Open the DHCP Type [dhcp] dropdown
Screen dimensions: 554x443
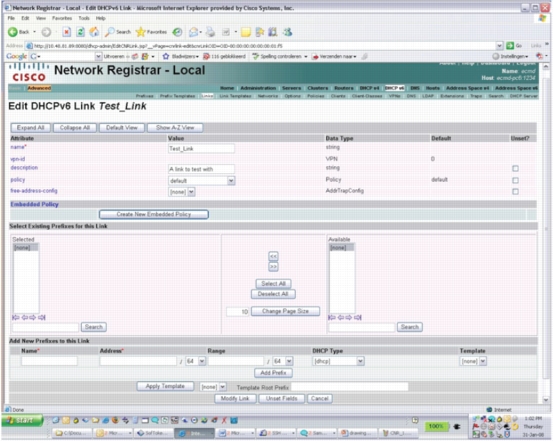click(360, 362)
